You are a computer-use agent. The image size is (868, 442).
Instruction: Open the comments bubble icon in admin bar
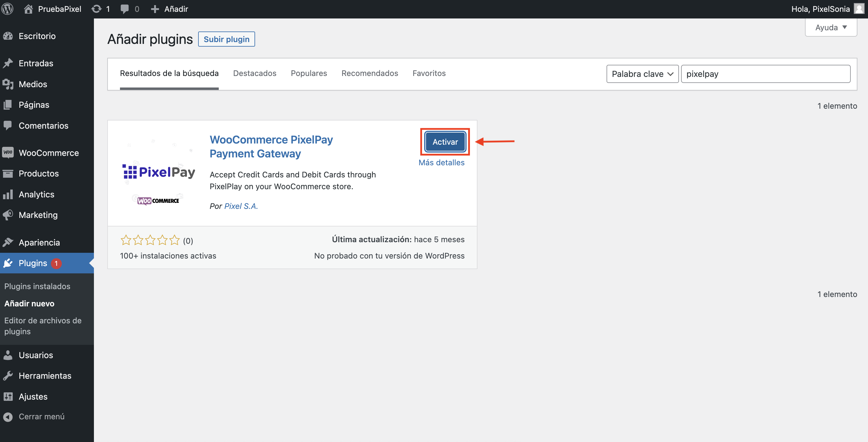[x=125, y=9]
